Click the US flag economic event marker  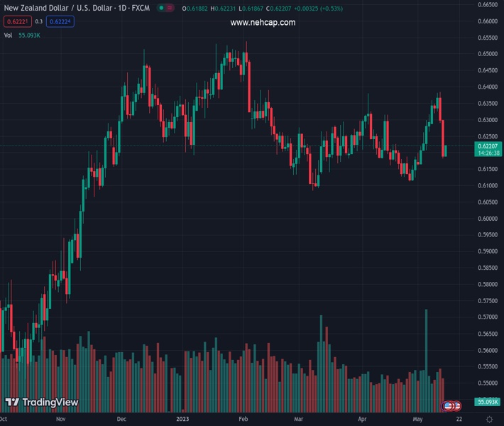(447, 406)
